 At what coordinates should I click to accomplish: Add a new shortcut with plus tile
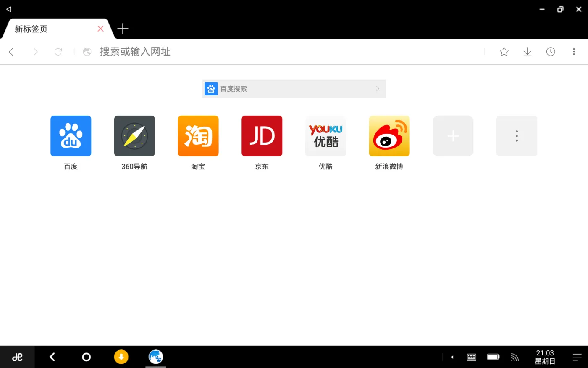(453, 136)
